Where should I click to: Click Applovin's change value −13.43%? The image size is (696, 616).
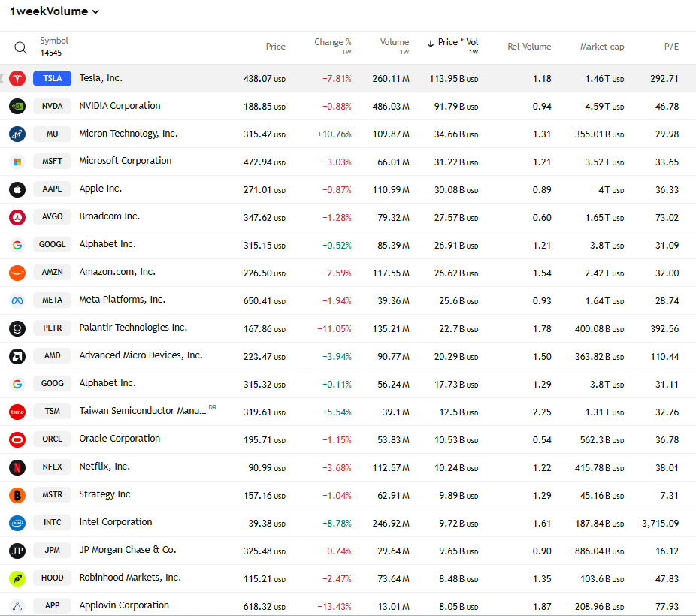pos(334,607)
